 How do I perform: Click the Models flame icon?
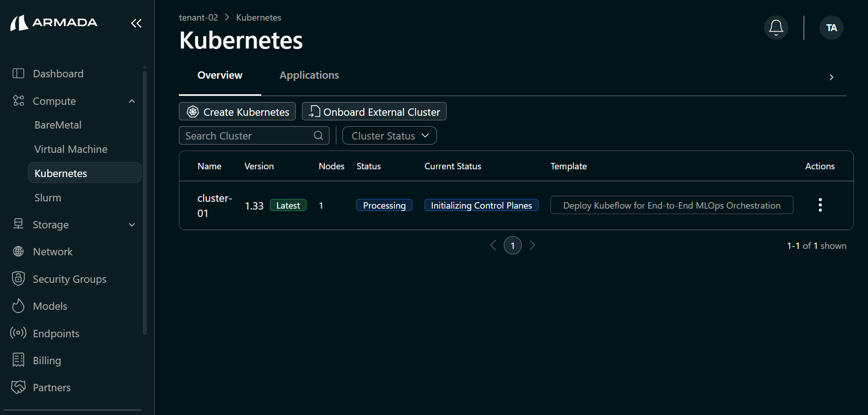[18, 306]
